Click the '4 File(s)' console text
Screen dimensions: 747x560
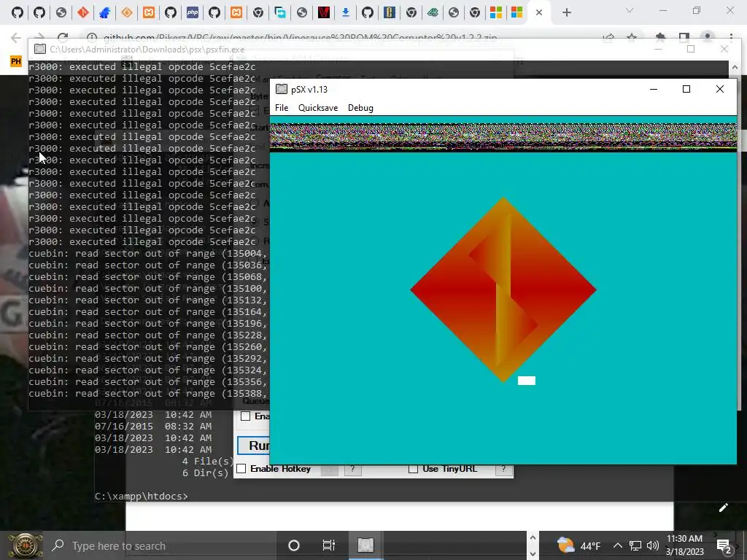[207, 461]
